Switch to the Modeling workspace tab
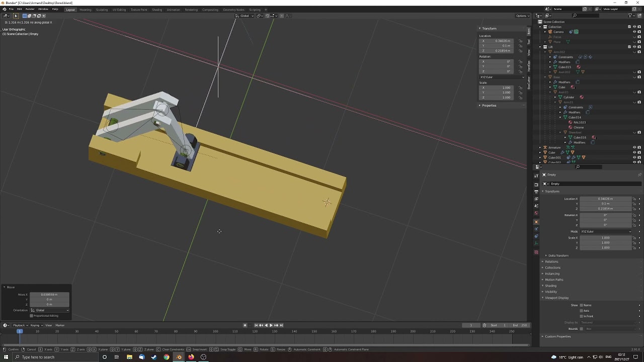The image size is (644, 362). tap(86, 10)
